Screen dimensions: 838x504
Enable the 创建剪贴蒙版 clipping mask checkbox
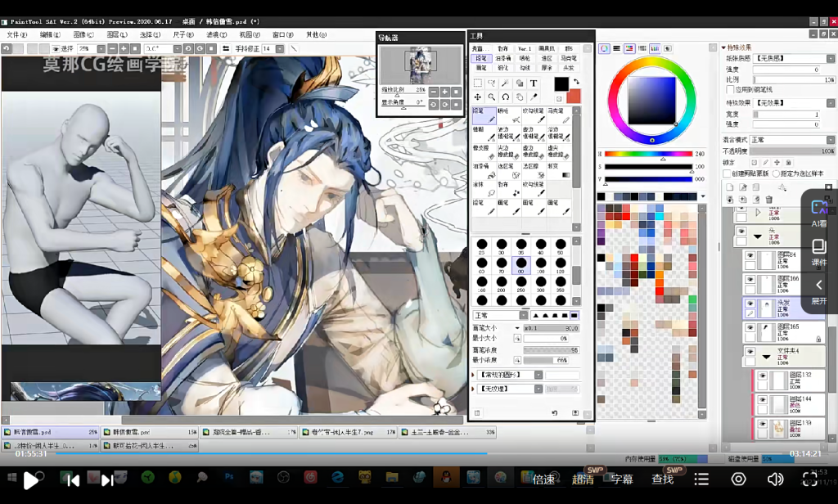(727, 173)
